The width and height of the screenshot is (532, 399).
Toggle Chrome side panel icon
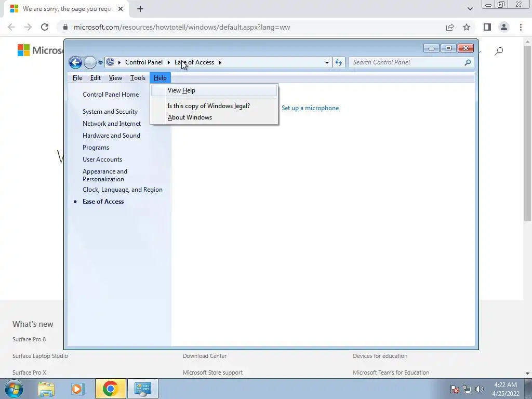point(487,27)
